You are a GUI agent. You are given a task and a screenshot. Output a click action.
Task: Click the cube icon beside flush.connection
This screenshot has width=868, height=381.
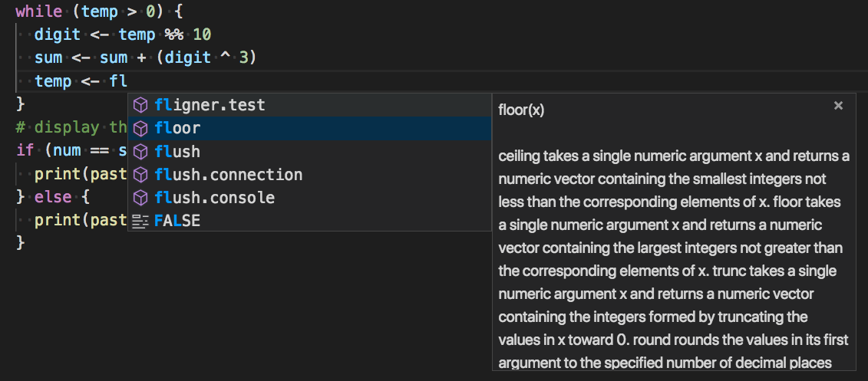pos(140,175)
